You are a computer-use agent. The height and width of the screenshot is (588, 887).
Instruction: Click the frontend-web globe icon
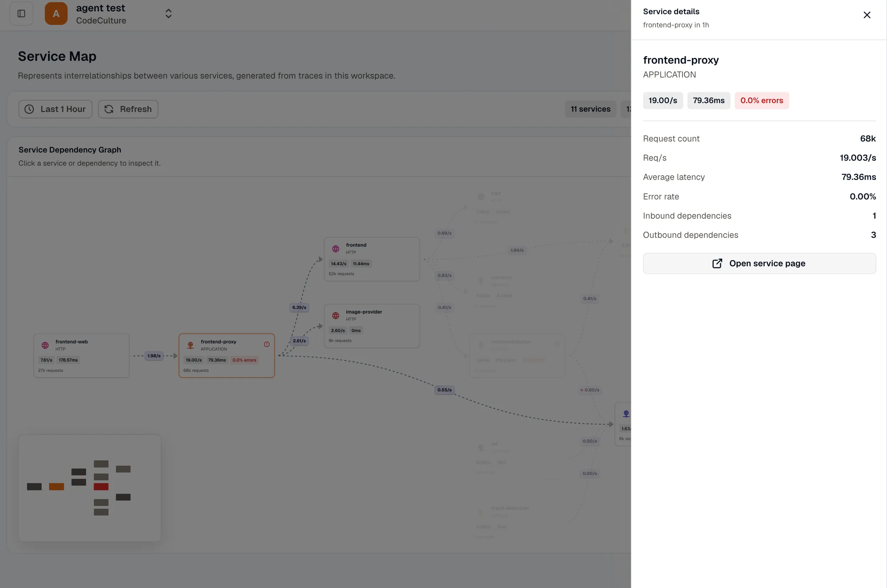pyautogui.click(x=45, y=345)
